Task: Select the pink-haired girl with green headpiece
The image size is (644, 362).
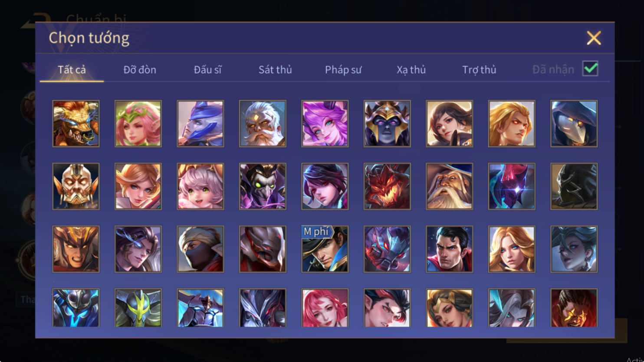Action: coord(138,124)
